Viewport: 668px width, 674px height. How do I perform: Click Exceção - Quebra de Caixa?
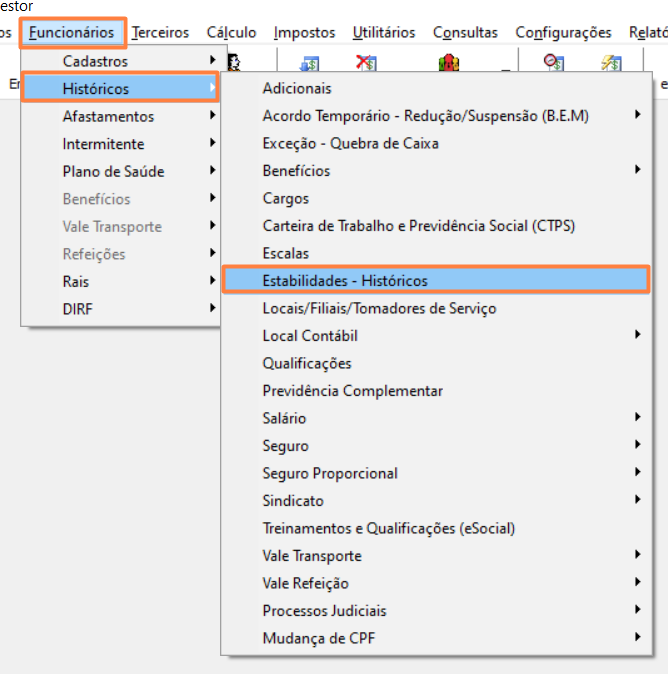[350, 144]
